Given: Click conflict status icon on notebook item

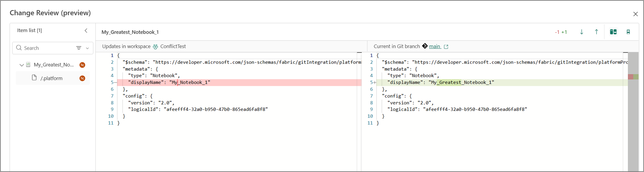Looking at the screenshot, I should click(82, 65).
